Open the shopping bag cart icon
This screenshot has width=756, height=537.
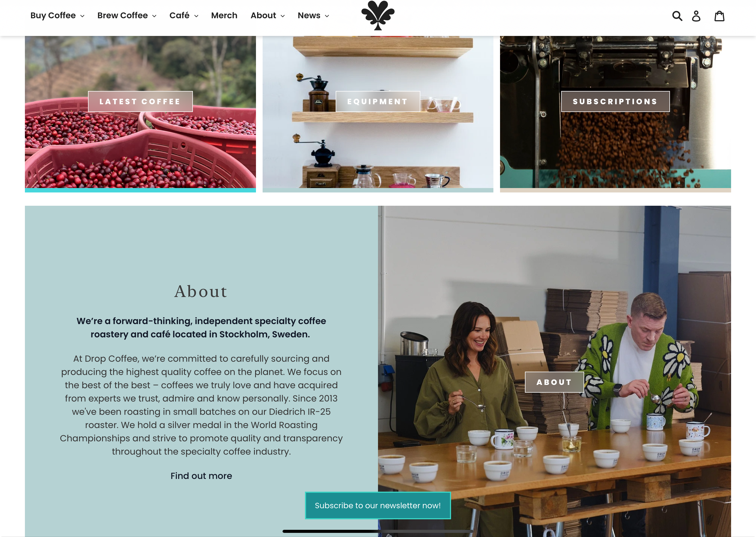pos(719,15)
